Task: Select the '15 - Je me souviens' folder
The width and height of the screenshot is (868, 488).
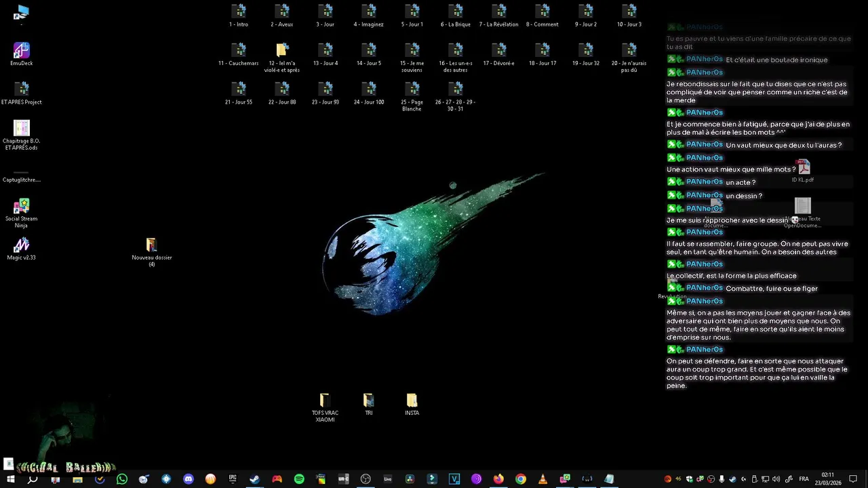Action: pyautogui.click(x=412, y=58)
